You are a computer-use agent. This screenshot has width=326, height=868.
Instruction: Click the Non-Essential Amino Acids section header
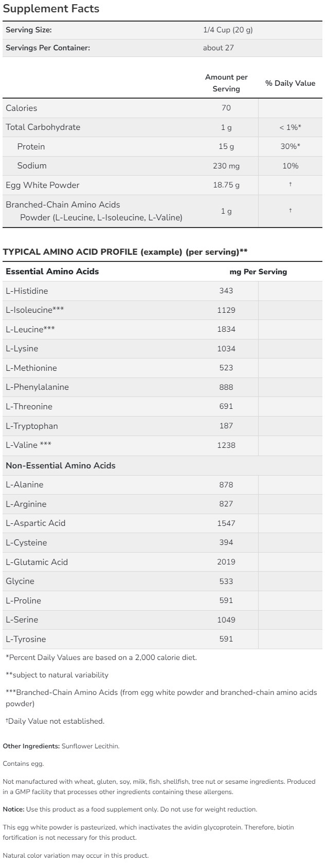pyautogui.click(x=61, y=465)
